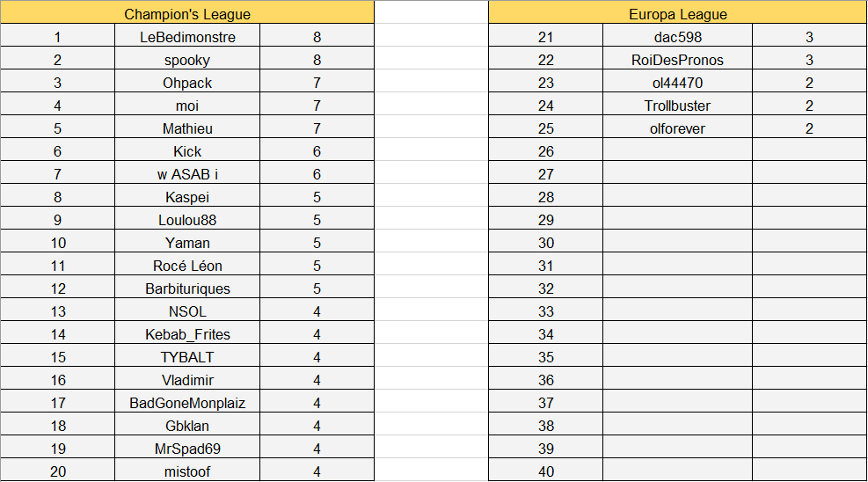Select the Loulou88 cell
The height and width of the screenshot is (482, 868).
pos(187,220)
